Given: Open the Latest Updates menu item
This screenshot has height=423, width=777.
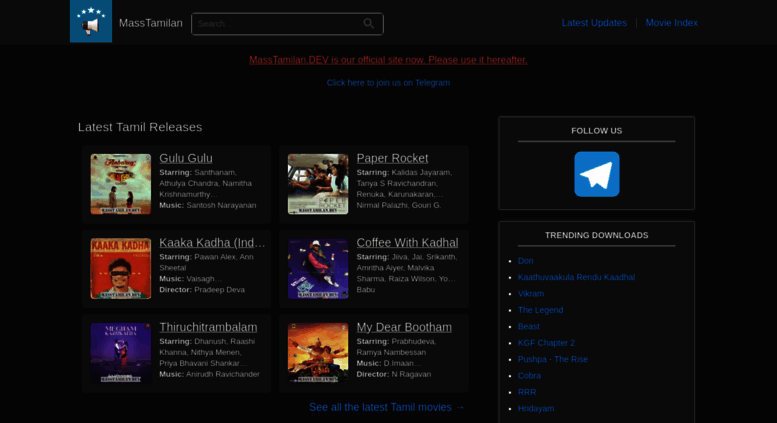Looking at the screenshot, I should coord(594,23).
